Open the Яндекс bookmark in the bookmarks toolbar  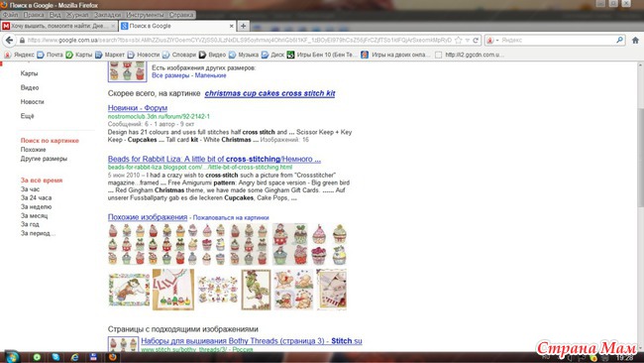[19, 55]
